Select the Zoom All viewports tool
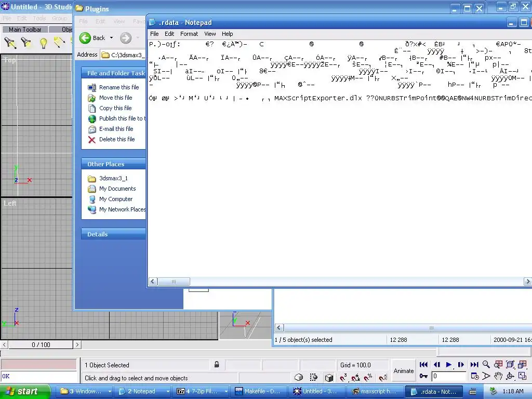Image resolution: width=532 pixels, height=399 pixels. pyautogui.click(x=498, y=365)
